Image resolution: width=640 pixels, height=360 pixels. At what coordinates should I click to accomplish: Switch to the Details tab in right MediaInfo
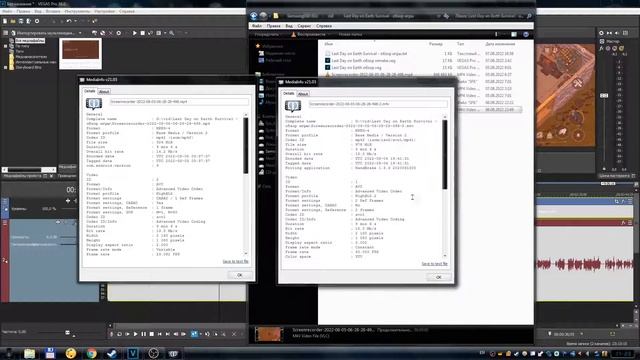(289, 93)
